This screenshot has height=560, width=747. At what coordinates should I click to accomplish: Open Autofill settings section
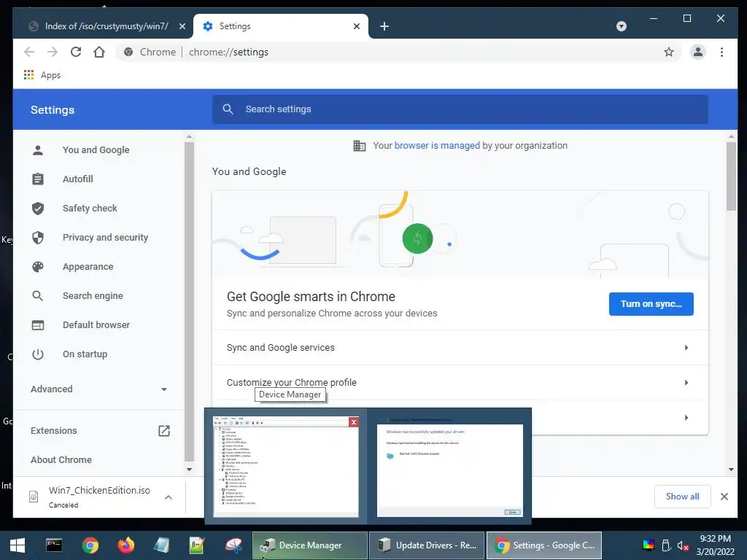(77, 179)
